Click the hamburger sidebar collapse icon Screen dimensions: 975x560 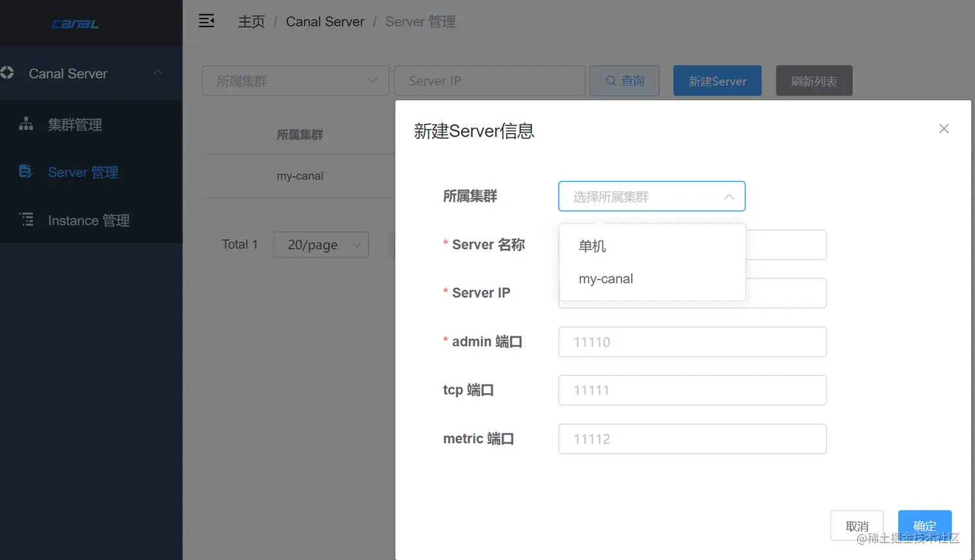206,21
